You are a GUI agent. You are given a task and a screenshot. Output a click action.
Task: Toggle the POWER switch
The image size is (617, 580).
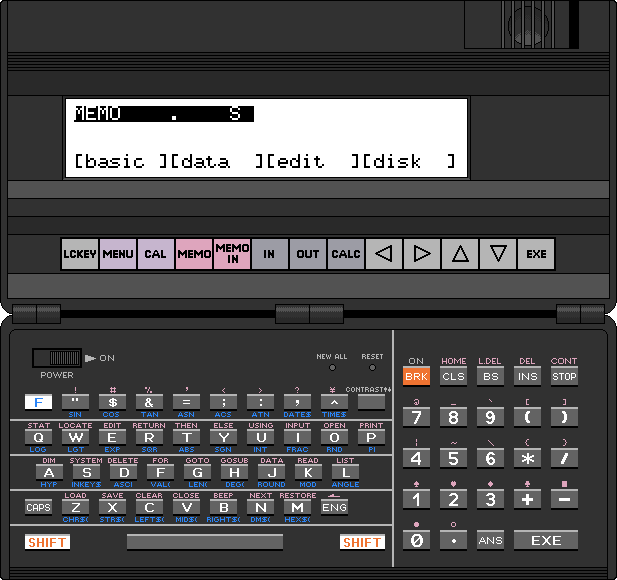57,358
